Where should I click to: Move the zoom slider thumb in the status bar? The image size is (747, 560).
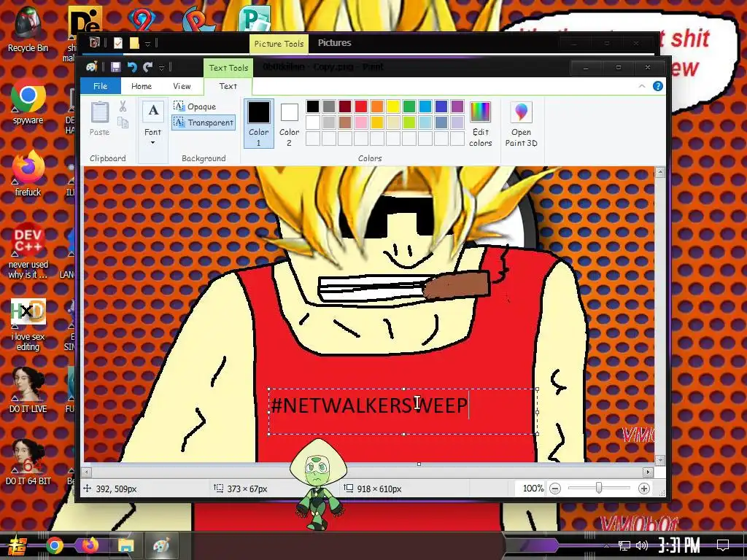599,488
